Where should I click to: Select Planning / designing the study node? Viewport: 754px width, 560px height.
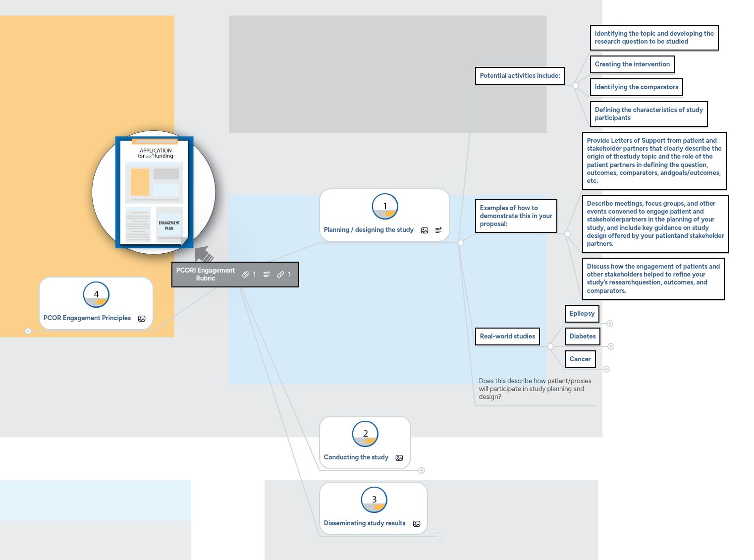pyautogui.click(x=384, y=215)
